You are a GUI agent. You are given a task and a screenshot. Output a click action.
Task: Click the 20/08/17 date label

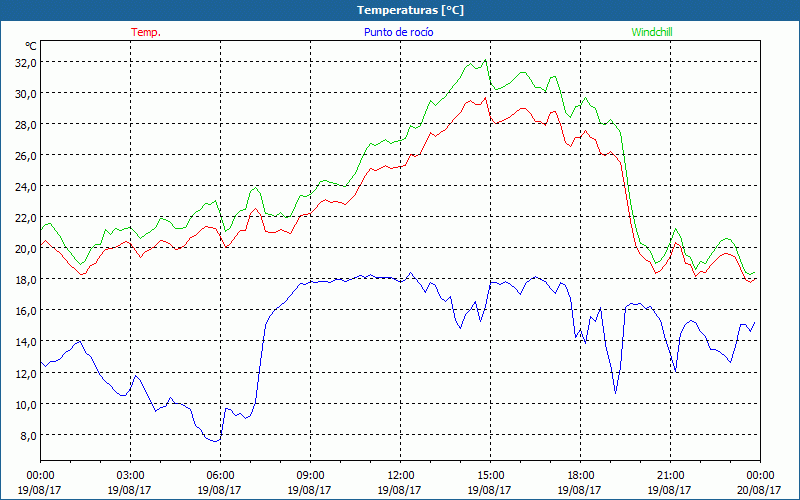point(759,490)
